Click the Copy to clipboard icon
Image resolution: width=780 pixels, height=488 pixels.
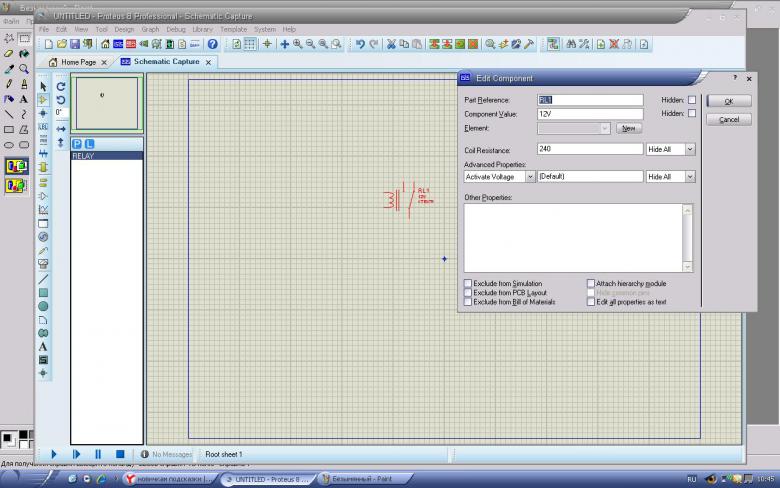404,44
